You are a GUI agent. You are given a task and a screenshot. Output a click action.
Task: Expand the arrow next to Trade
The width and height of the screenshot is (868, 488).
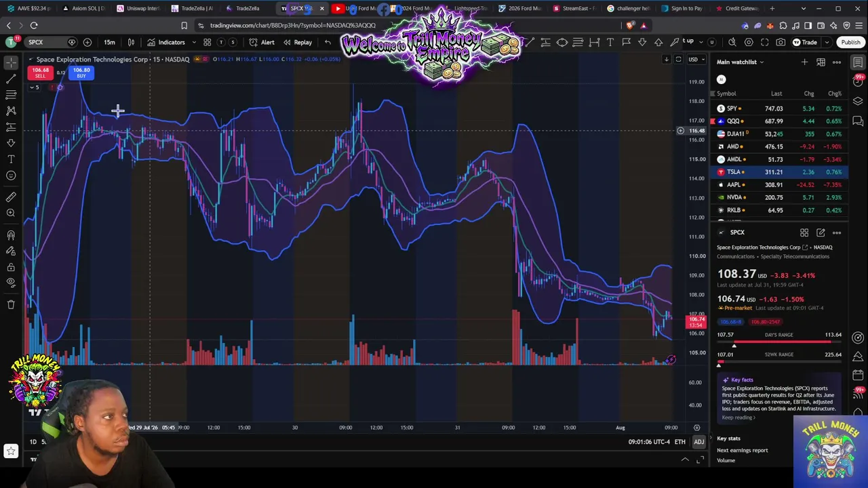click(x=827, y=42)
